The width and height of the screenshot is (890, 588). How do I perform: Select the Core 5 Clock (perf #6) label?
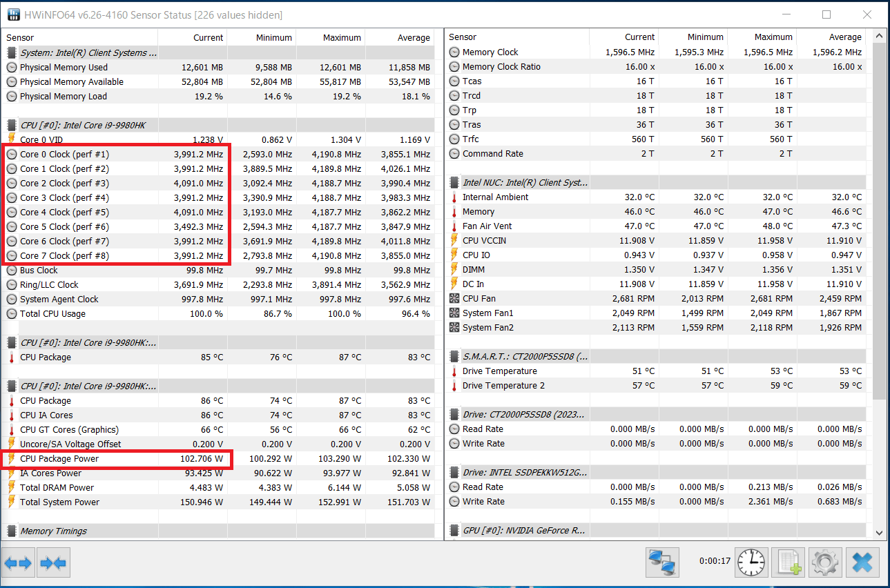coord(64,227)
